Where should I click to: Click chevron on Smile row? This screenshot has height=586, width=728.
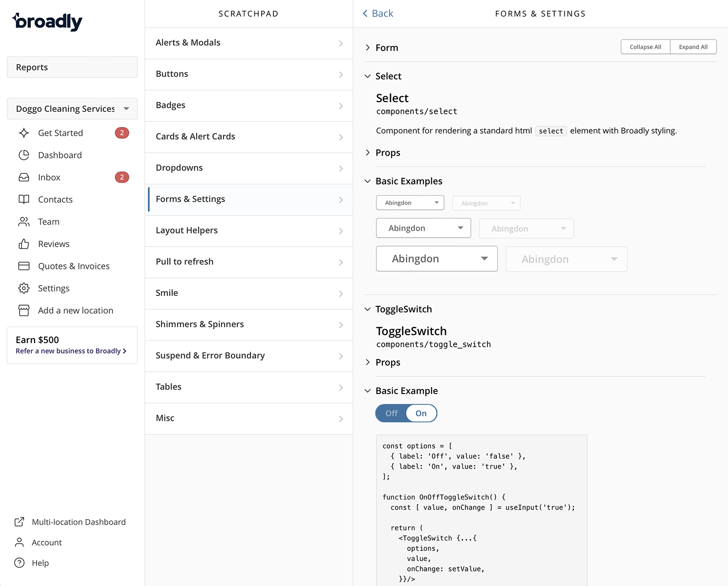(x=341, y=294)
